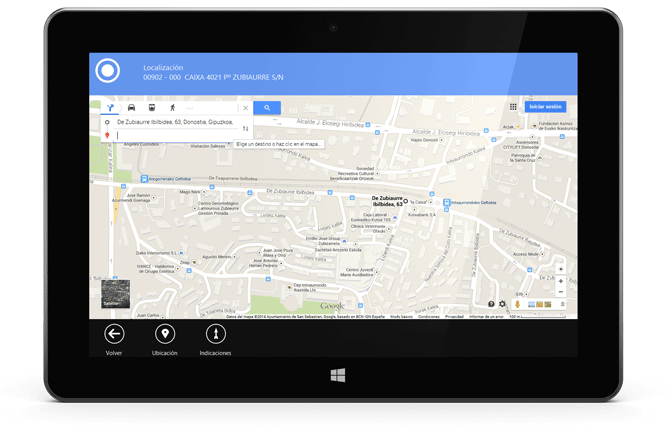Open map help question mark icon
This screenshot has height=445, width=670.
pyautogui.click(x=491, y=304)
